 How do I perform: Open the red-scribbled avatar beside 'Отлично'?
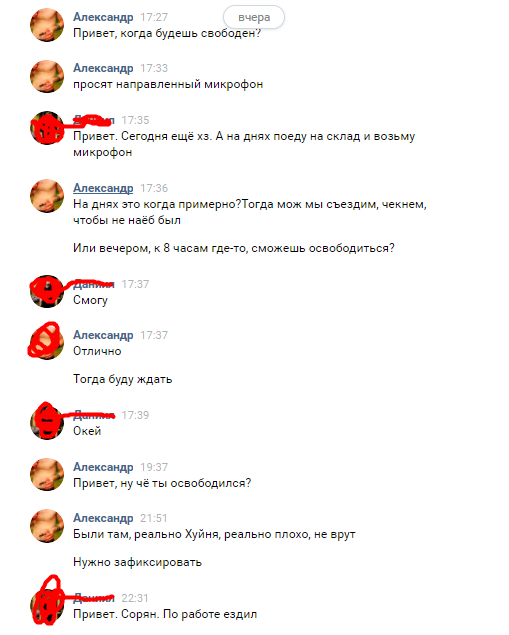tap(47, 343)
